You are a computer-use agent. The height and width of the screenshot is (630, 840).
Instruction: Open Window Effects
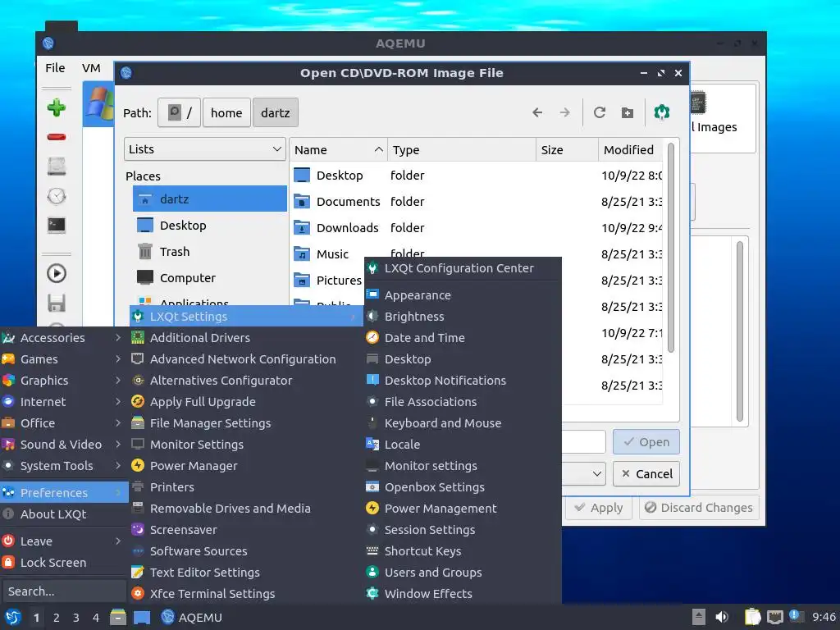point(463,594)
